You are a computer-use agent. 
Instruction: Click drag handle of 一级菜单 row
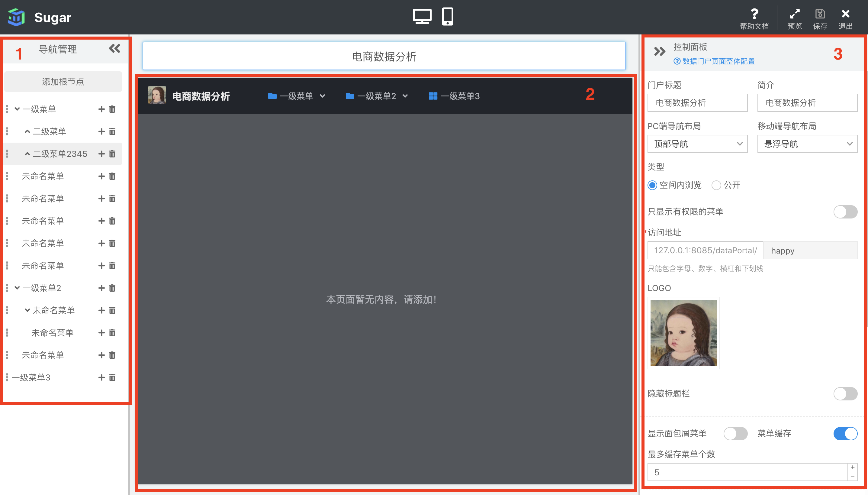(7, 109)
